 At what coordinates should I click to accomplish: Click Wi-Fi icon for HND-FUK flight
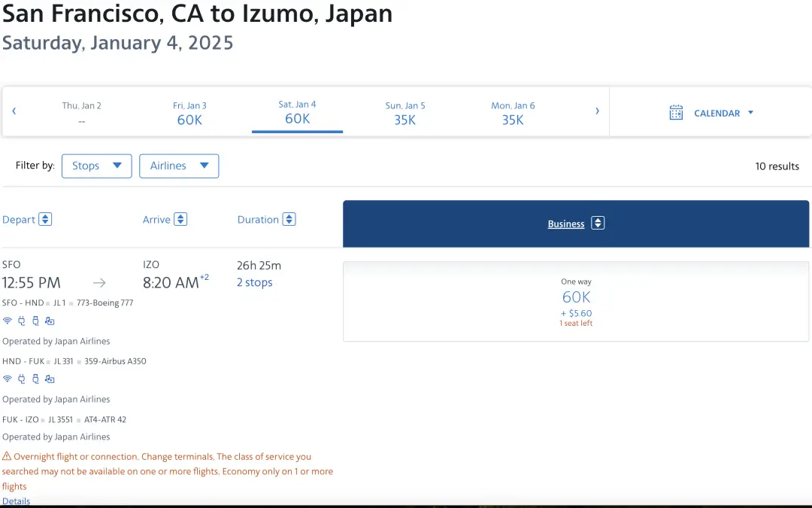click(x=8, y=379)
